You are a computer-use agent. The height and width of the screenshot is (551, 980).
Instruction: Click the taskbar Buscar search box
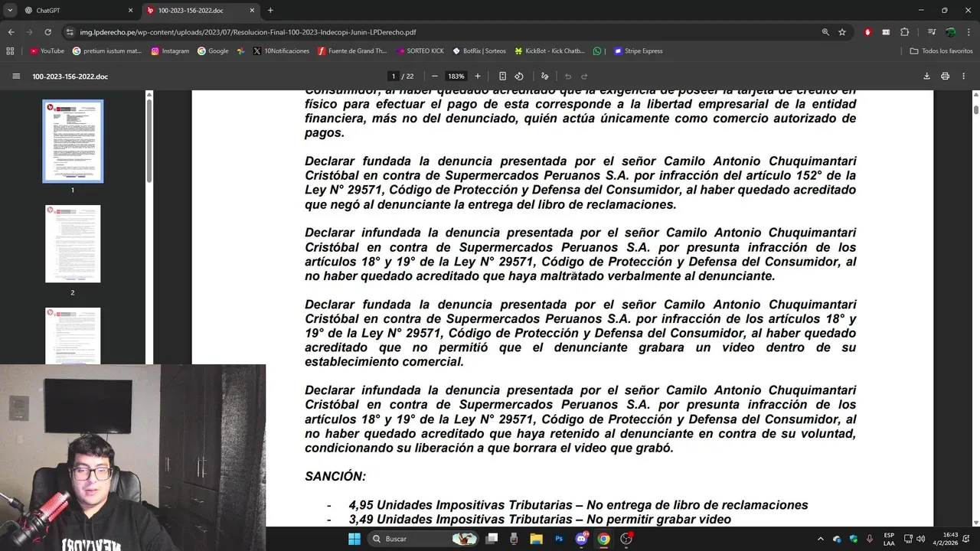pyautogui.click(x=423, y=539)
